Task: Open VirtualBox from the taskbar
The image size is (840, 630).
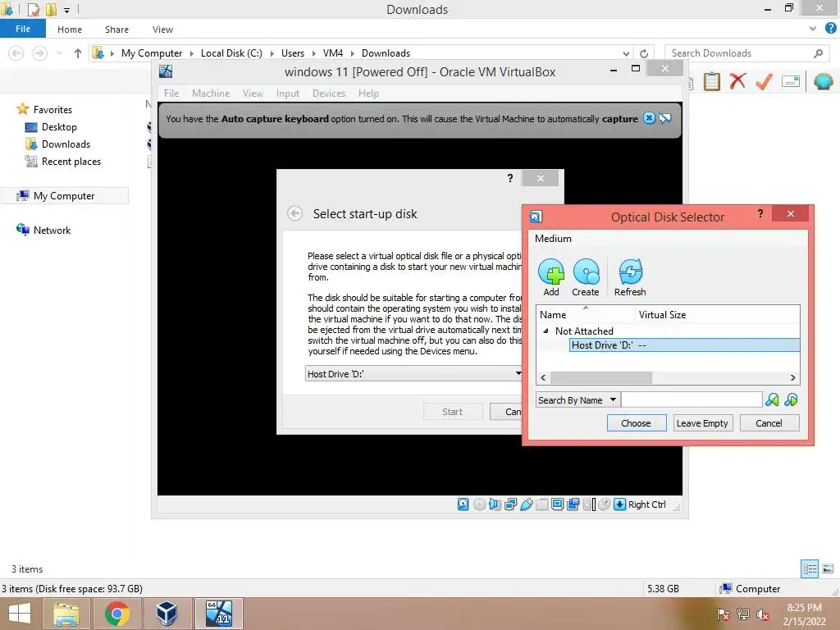Action: [166, 614]
